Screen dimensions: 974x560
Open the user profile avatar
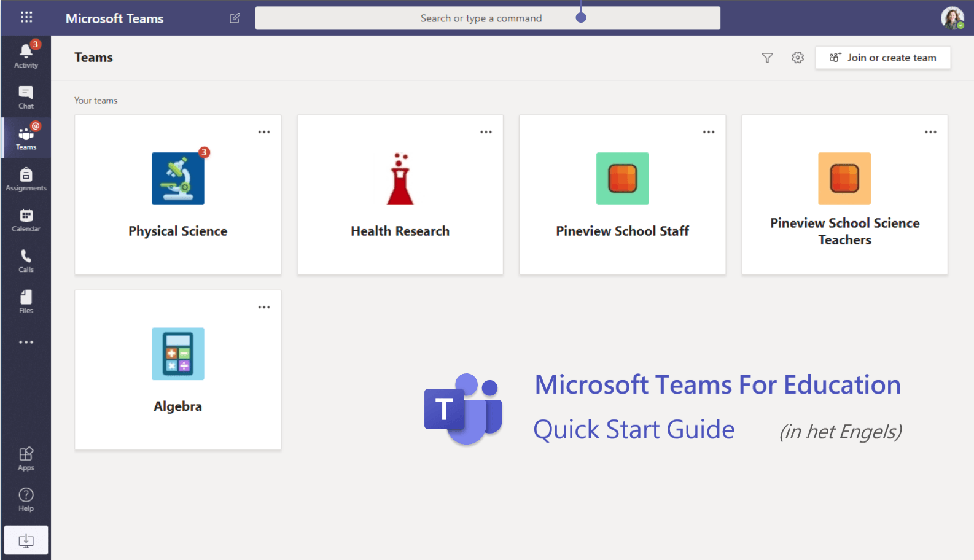[x=953, y=18]
